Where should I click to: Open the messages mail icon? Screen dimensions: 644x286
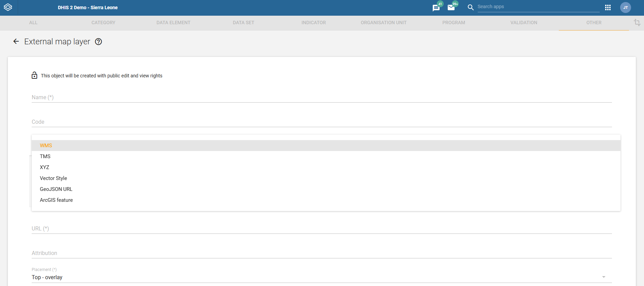tap(451, 8)
